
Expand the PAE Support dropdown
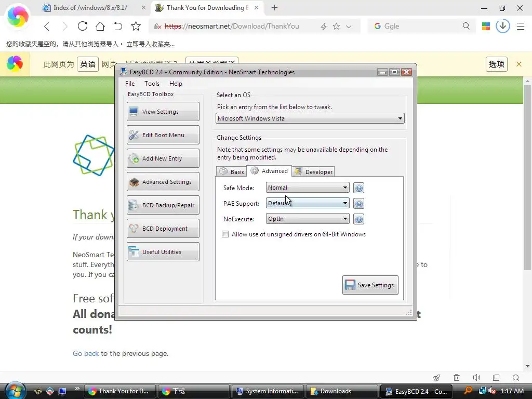(x=308, y=203)
